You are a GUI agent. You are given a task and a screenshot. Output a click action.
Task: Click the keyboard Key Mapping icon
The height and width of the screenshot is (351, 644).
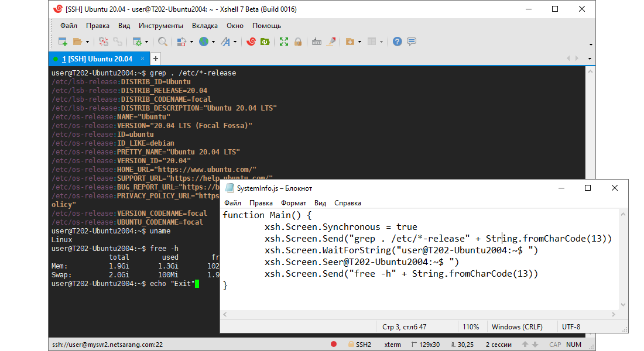317,42
